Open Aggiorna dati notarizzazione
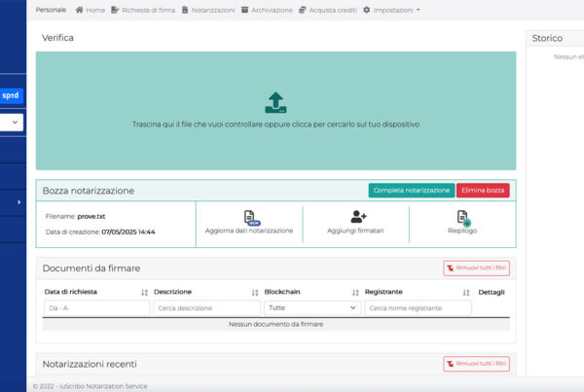 tap(249, 222)
